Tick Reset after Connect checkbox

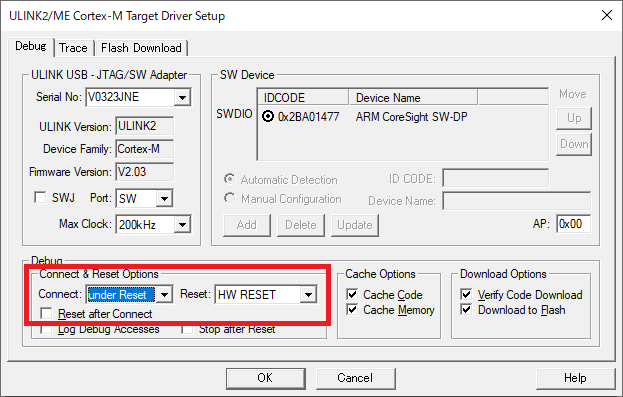(x=46, y=314)
